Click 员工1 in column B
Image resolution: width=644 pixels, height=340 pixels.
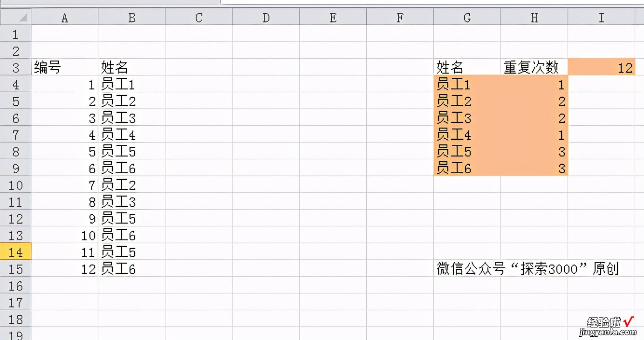(132, 84)
